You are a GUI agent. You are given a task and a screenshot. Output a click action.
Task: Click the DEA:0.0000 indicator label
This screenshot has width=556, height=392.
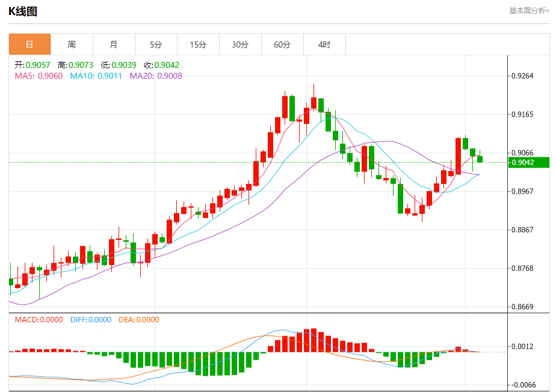138,320
